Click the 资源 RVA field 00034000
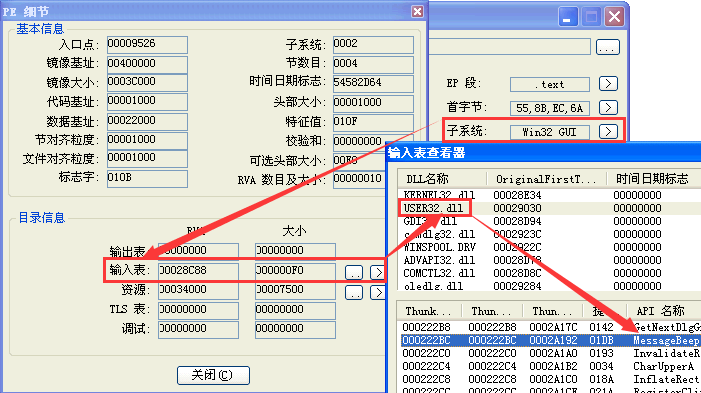701x393 pixels. click(198, 291)
